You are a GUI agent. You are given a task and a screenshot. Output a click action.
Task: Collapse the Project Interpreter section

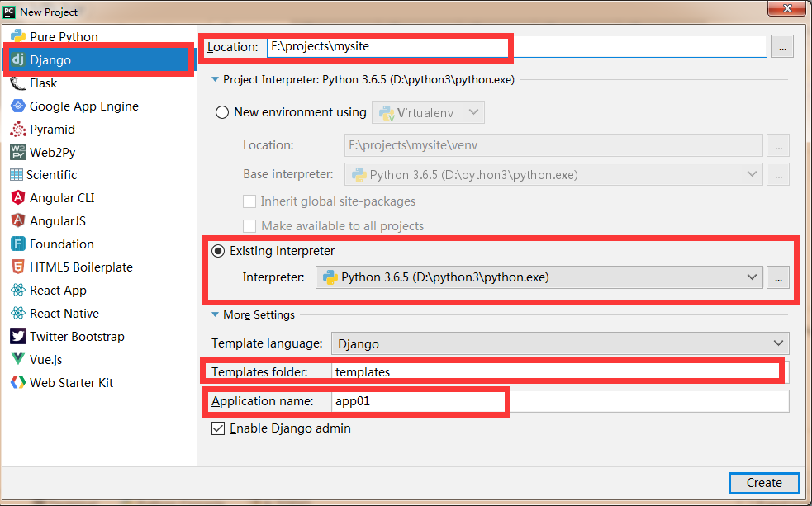tap(215, 80)
